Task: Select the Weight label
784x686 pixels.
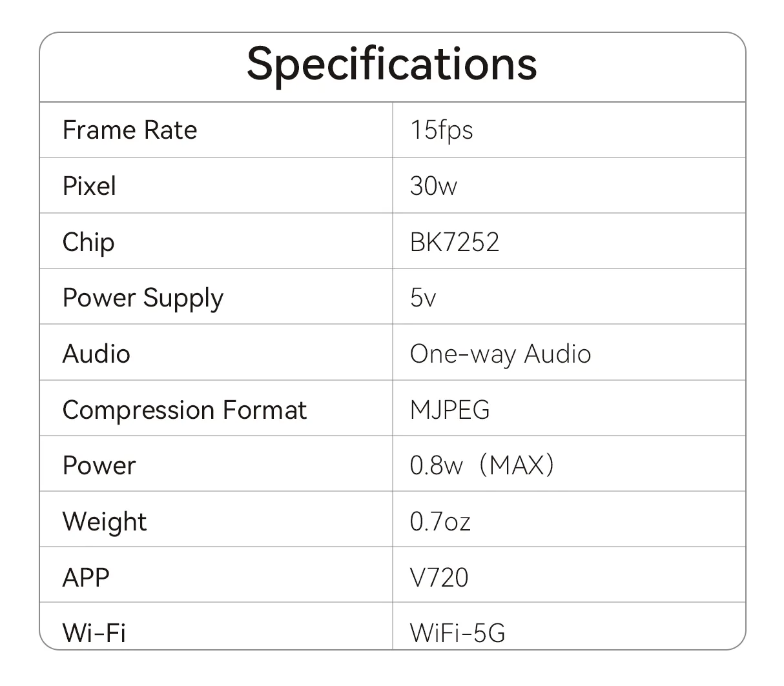Action: [x=105, y=521]
